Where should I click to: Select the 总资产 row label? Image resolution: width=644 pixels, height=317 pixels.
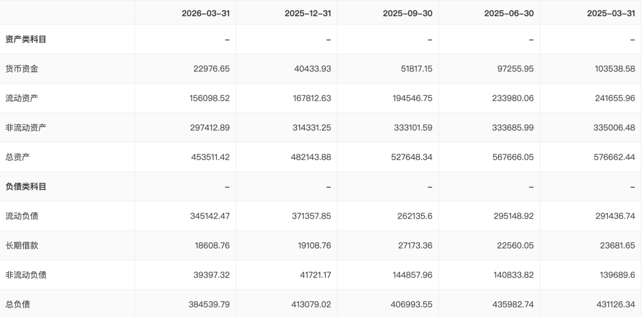coord(18,157)
